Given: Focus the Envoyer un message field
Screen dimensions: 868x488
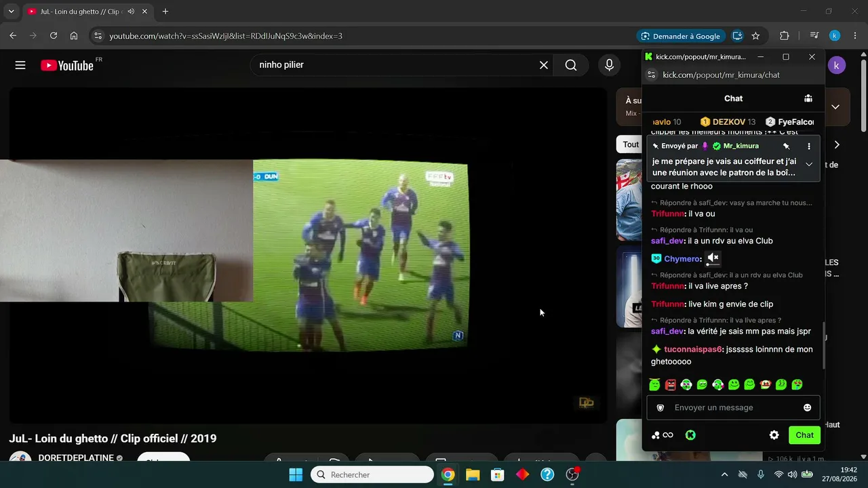Looking at the screenshot, I should coord(733,407).
